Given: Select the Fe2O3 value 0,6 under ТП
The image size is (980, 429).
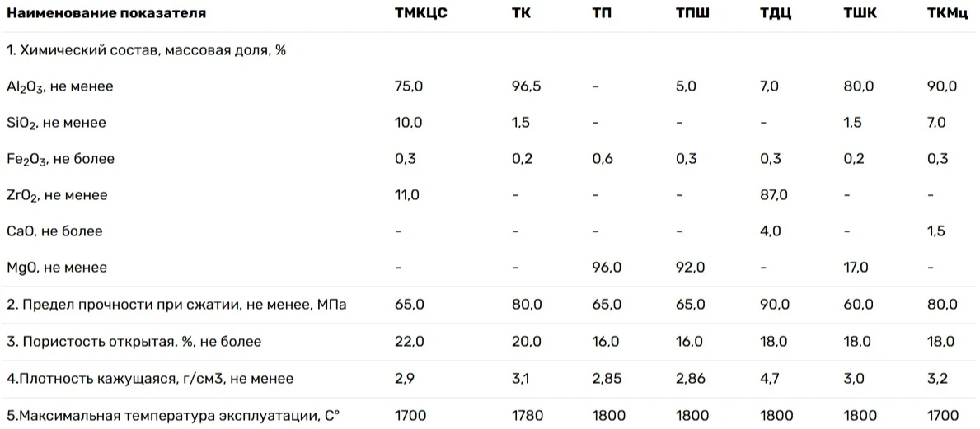Looking at the screenshot, I should point(603,159).
